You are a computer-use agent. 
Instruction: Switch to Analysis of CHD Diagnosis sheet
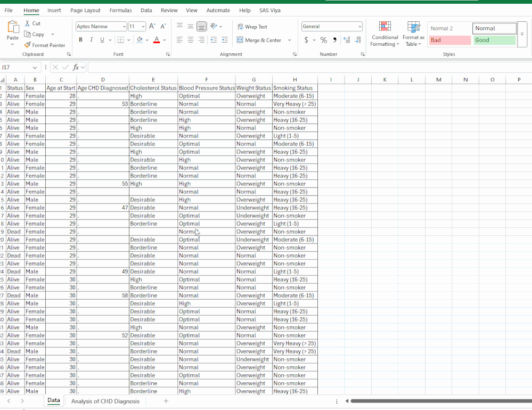(x=105, y=401)
